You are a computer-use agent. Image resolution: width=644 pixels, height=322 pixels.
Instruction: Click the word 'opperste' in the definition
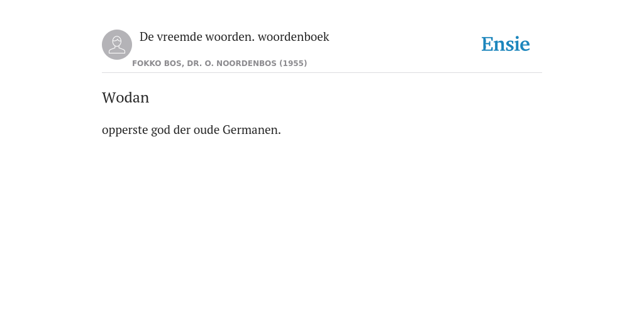125,130
